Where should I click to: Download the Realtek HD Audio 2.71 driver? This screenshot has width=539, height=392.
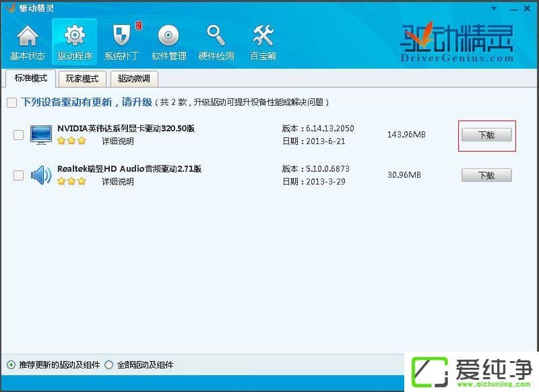[486, 175]
